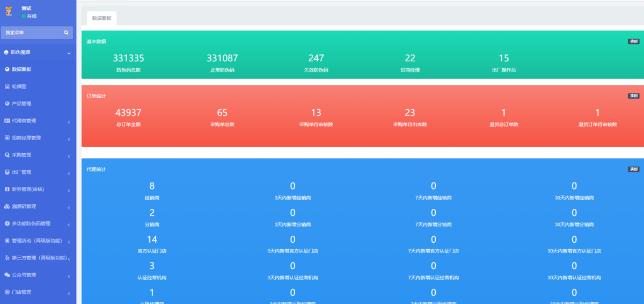644x304 pixels.
Task: Expand the 门店管理 submenu arrow
Action: [x=69, y=293]
